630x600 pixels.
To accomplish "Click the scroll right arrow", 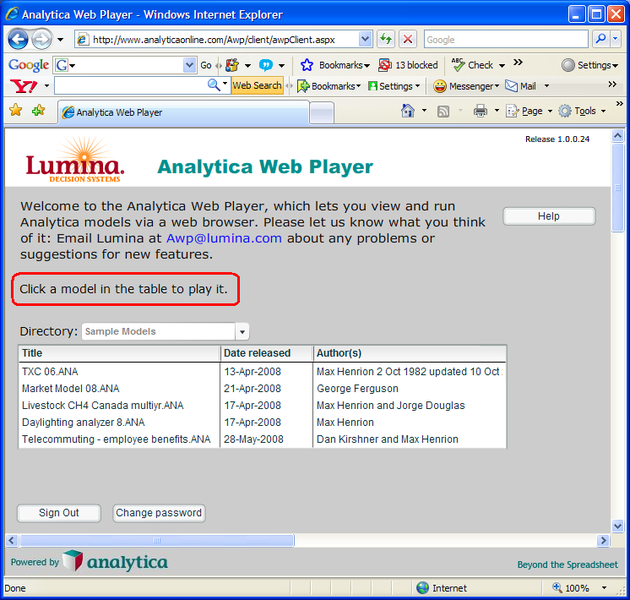I will coord(603,541).
